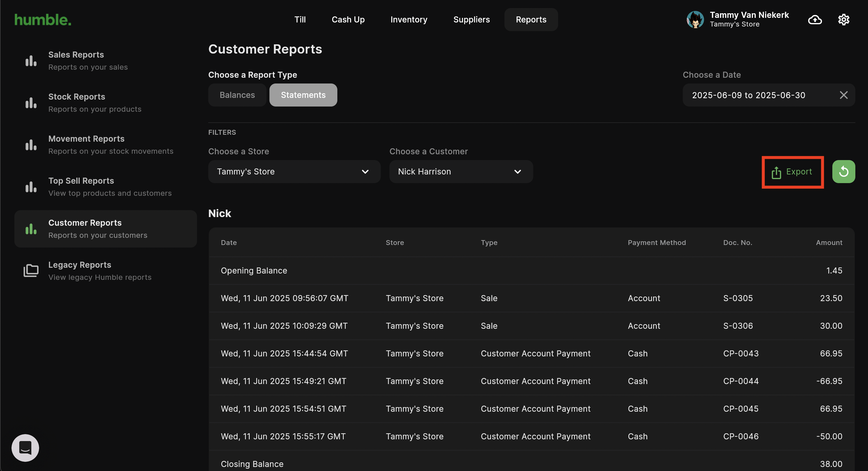Click the Payment Method column header
The height and width of the screenshot is (471, 868).
point(656,243)
